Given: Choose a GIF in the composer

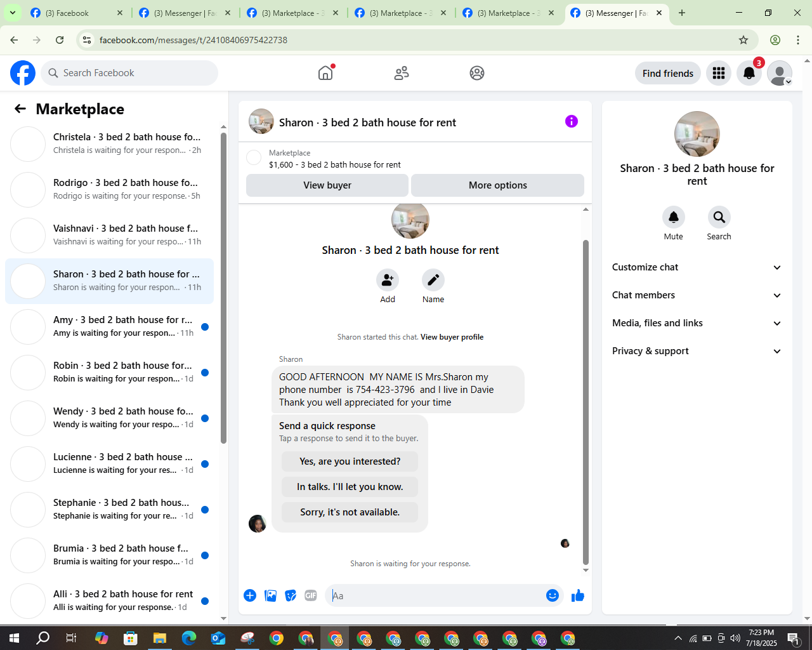Looking at the screenshot, I should [311, 595].
